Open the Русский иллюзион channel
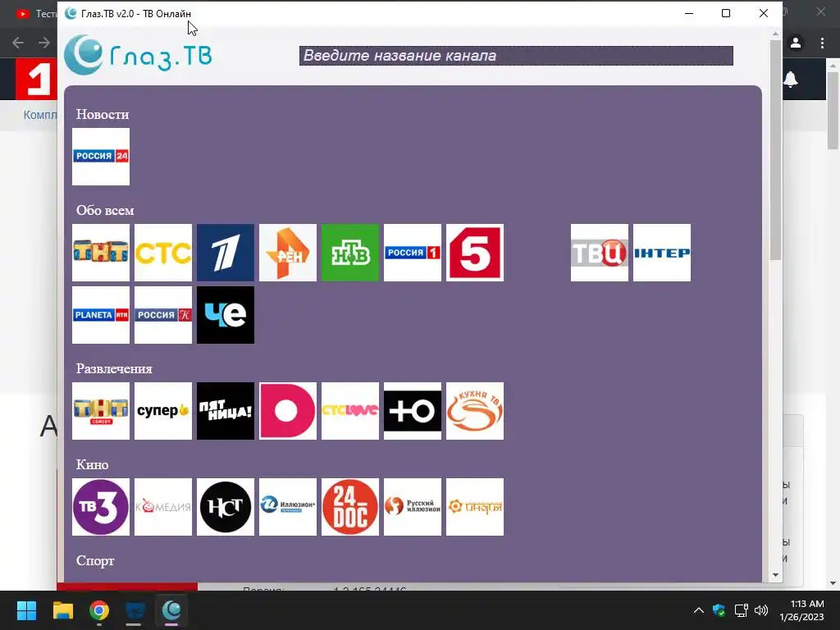This screenshot has height=630, width=840. (413, 507)
